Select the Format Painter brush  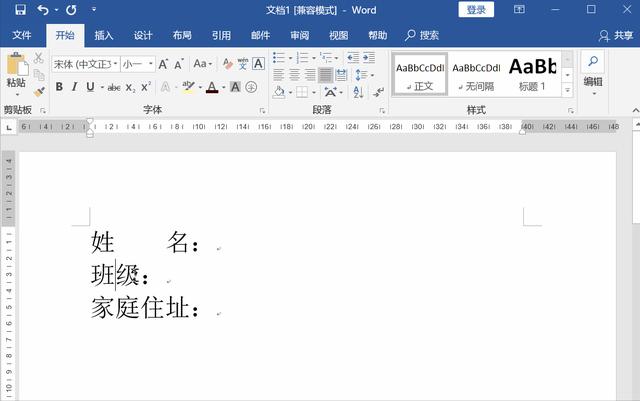39,91
